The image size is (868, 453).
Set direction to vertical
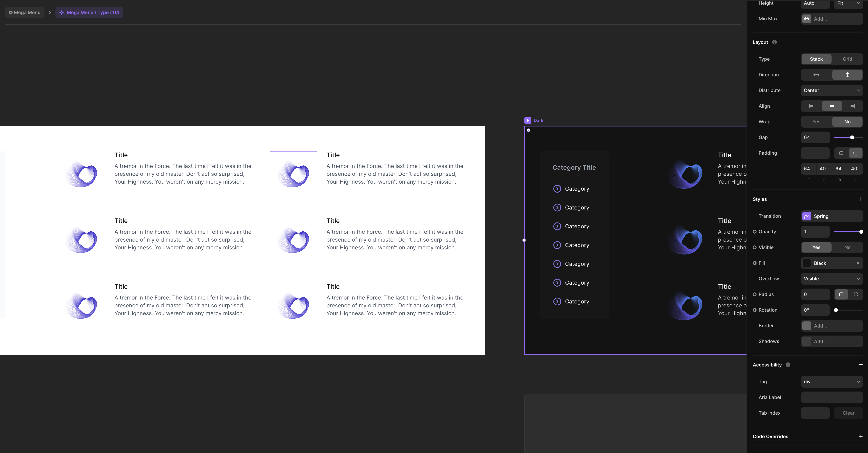tap(847, 75)
